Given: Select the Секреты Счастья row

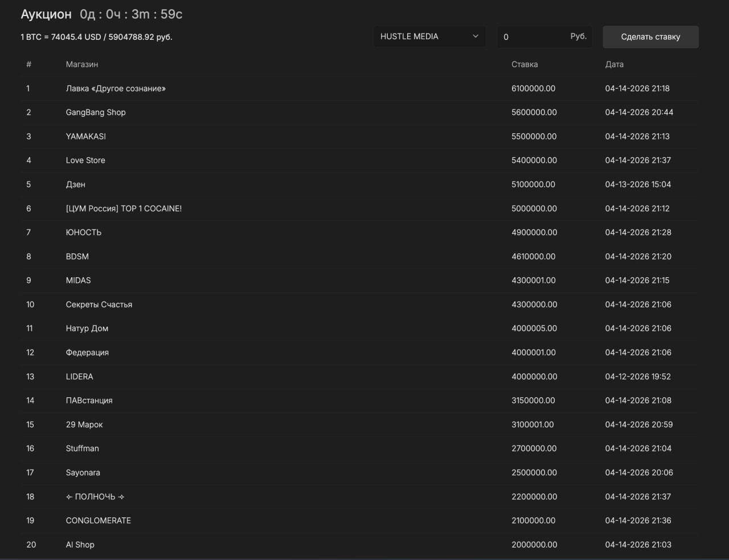Looking at the screenshot, I should 99,304.
